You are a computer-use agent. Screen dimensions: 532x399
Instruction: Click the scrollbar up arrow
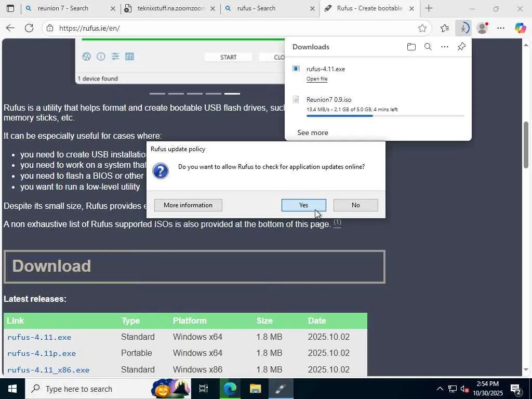tap(526, 45)
